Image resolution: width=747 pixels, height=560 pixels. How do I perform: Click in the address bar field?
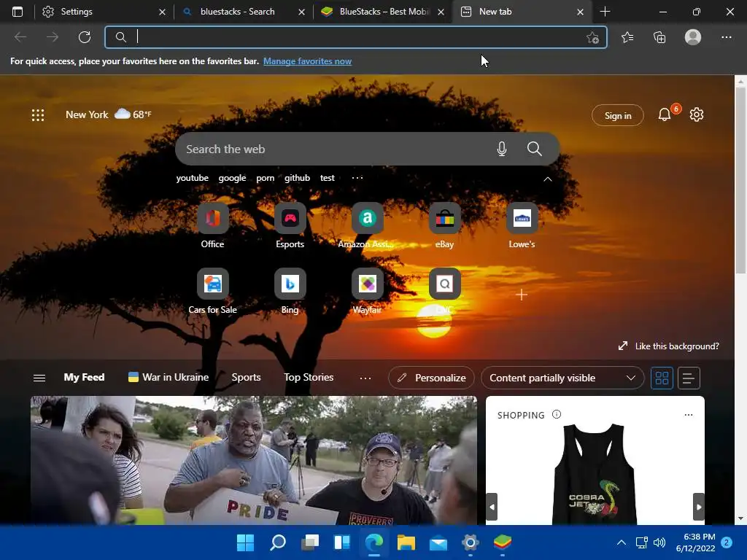356,37
